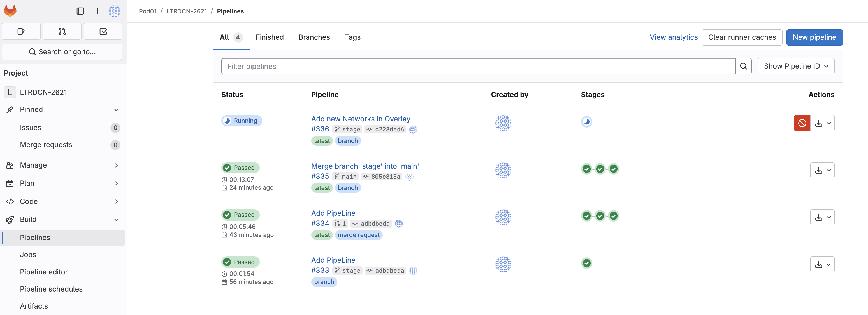The image size is (868, 315).
Task: Open the assigned issues shortcut icon
Action: (x=21, y=32)
